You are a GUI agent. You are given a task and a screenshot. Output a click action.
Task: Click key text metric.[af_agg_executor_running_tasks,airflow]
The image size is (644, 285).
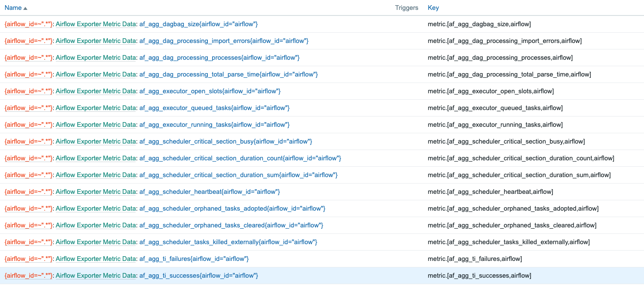(495, 125)
